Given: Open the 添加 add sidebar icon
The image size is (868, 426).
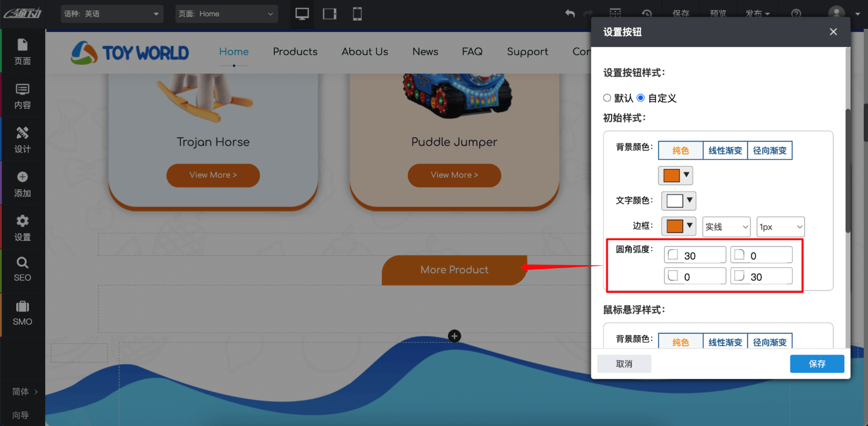Looking at the screenshot, I should pos(23,183).
